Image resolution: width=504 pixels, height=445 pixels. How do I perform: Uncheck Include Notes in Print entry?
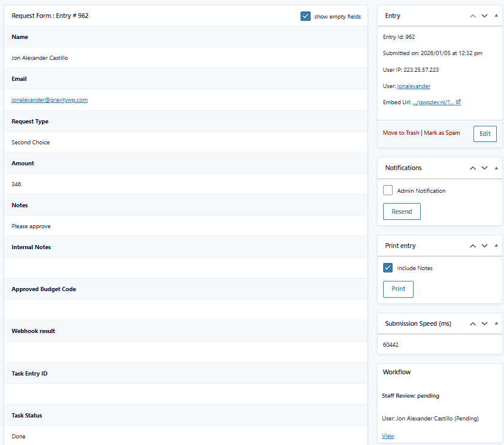pyautogui.click(x=387, y=268)
